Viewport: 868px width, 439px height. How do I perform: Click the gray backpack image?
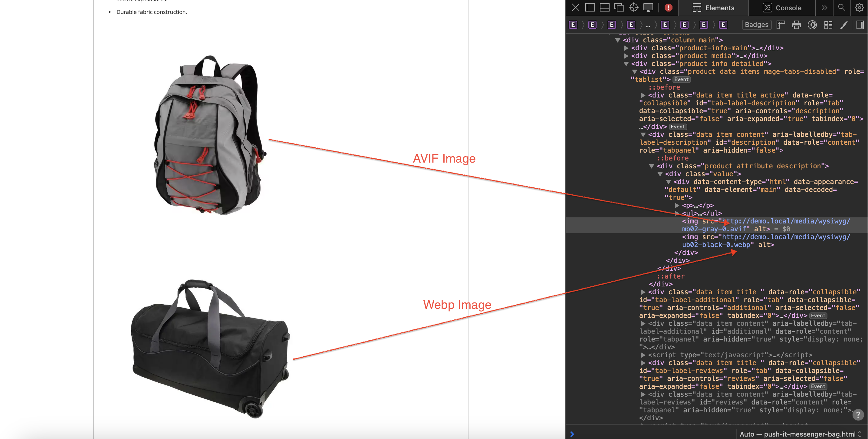pos(210,135)
